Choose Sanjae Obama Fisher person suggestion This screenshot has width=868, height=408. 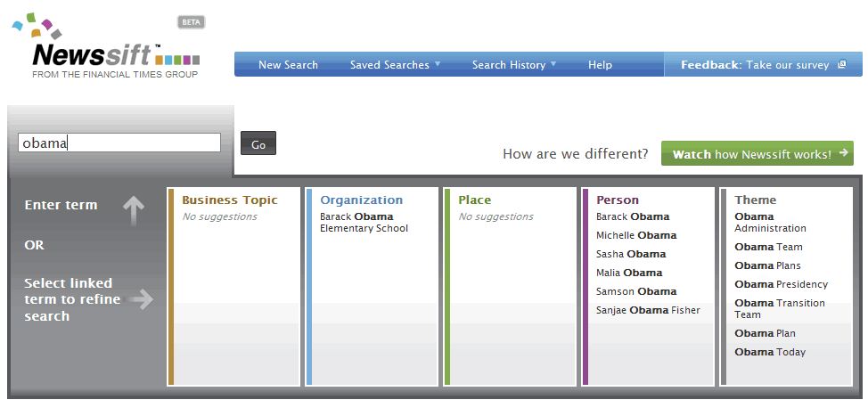[x=648, y=310]
